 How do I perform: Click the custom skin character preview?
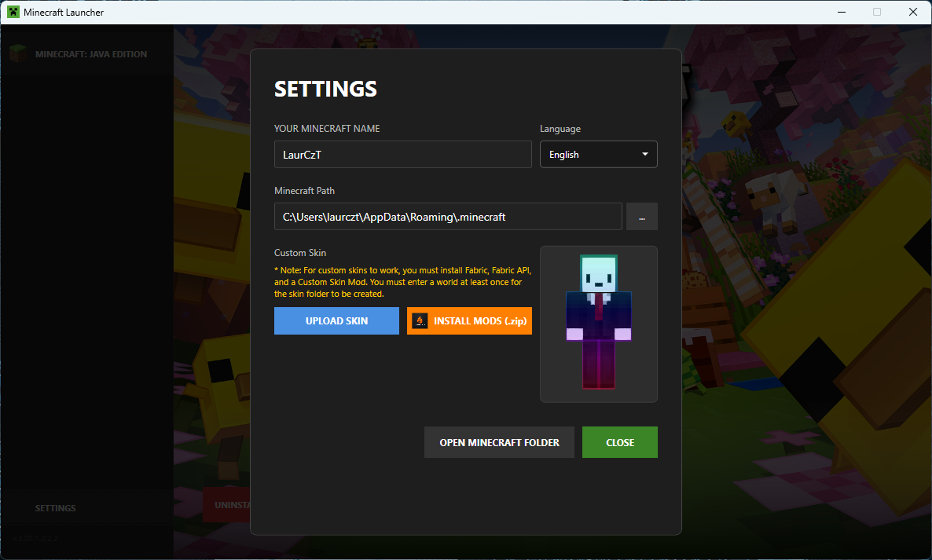(599, 324)
